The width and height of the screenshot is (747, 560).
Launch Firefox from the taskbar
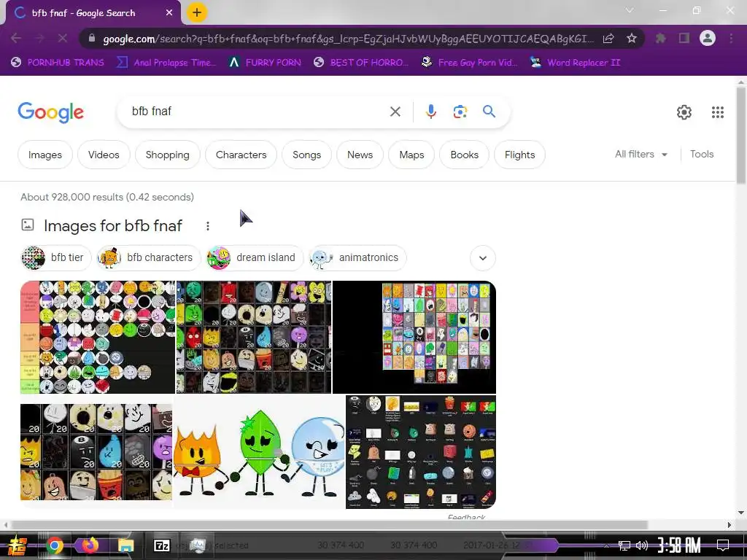[x=89, y=545]
